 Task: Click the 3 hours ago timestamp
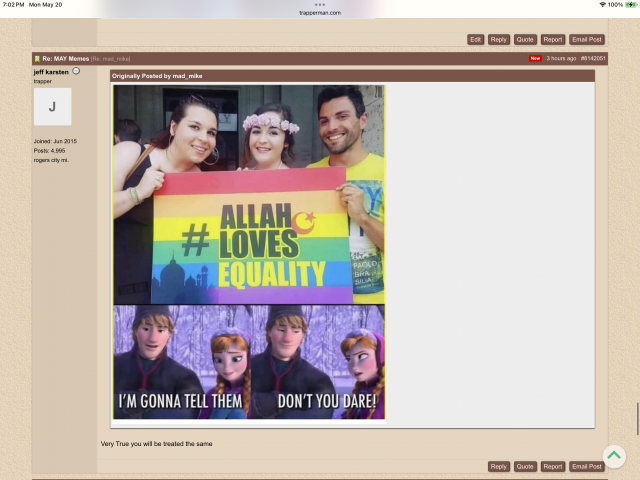561,58
